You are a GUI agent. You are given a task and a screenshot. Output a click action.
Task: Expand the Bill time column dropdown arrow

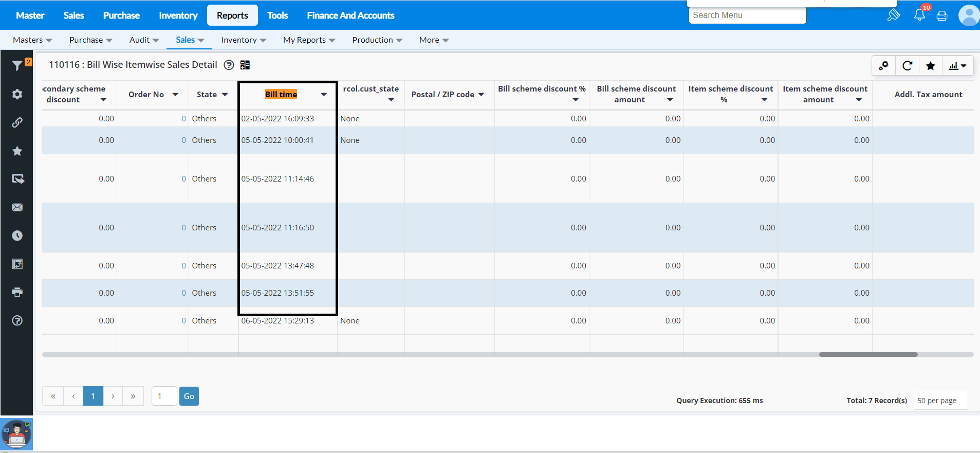[x=324, y=95]
